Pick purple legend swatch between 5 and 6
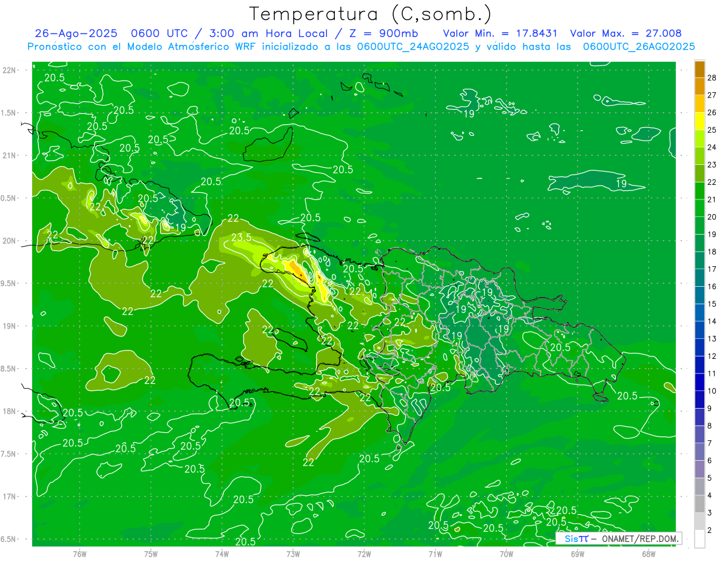Viewport: 728px width, 562px height. (699, 469)
